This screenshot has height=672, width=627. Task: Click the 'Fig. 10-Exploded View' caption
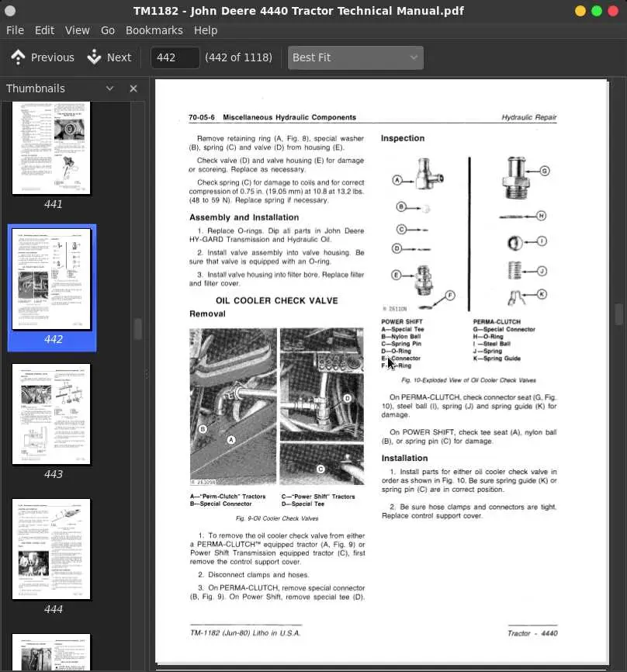[x=469, y=380]
